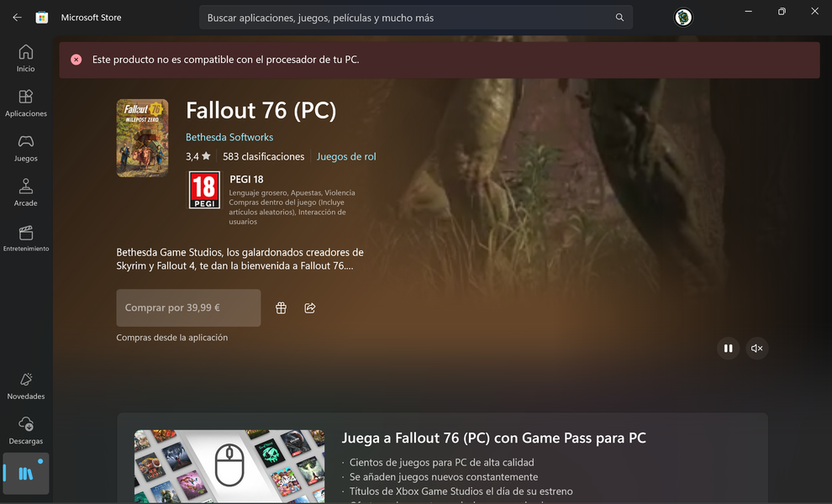Click the 3,4 star rating
Image resolution: width=832 pixels, height=504 pixels.
pyautogui.click(x=198, y=156)
